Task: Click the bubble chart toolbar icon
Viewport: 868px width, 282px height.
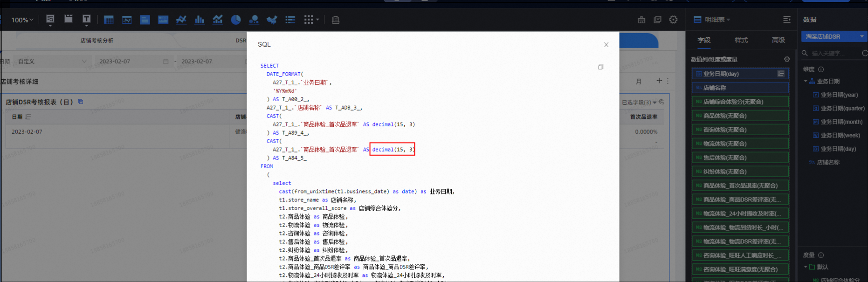Action: (254, 20)
